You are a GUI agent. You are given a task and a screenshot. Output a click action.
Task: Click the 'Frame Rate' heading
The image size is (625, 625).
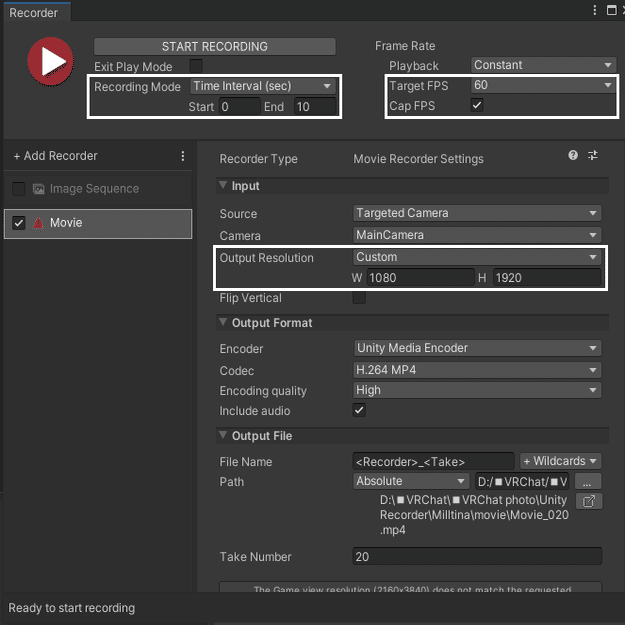(405, 46)
